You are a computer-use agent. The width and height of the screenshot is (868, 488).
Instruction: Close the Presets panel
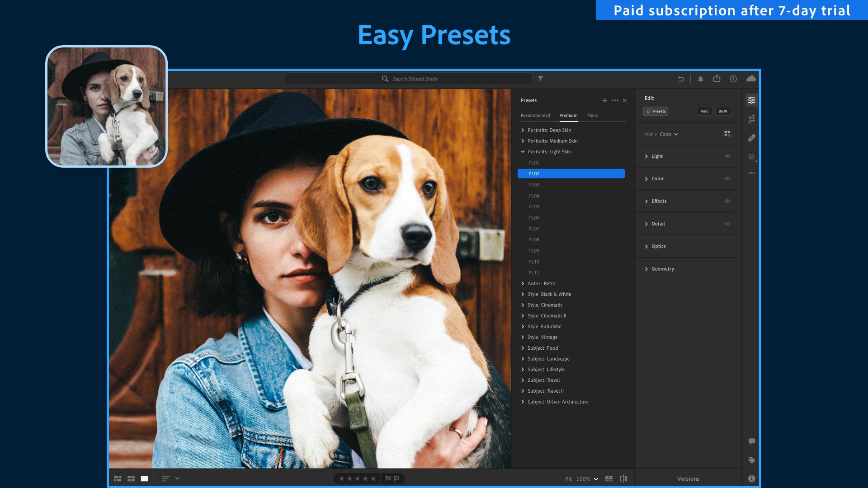click(x=624, y=100)
